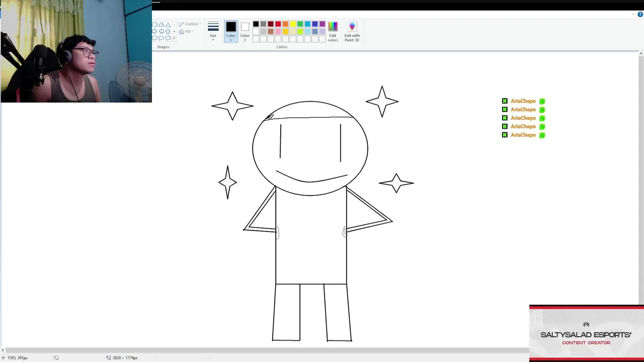Pick the gray-50% color swatch
Image resolution: width=644 pixels, height=362 pixels.
(263, 24)
